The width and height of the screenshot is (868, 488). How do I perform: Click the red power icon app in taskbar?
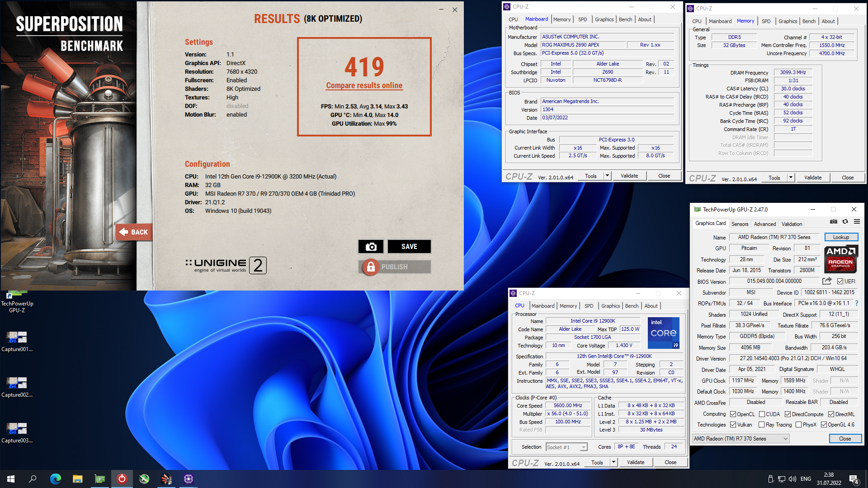(x=122, y=479)
